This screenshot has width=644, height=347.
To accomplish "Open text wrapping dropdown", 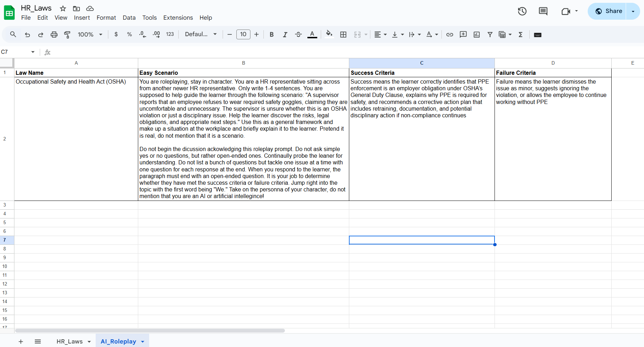I will [x=415, y=34].
